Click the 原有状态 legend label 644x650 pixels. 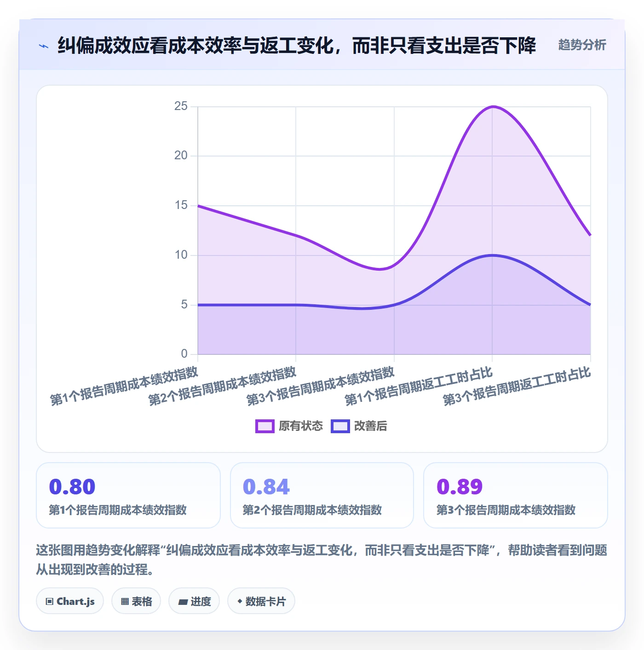click(x=301, y=426)
